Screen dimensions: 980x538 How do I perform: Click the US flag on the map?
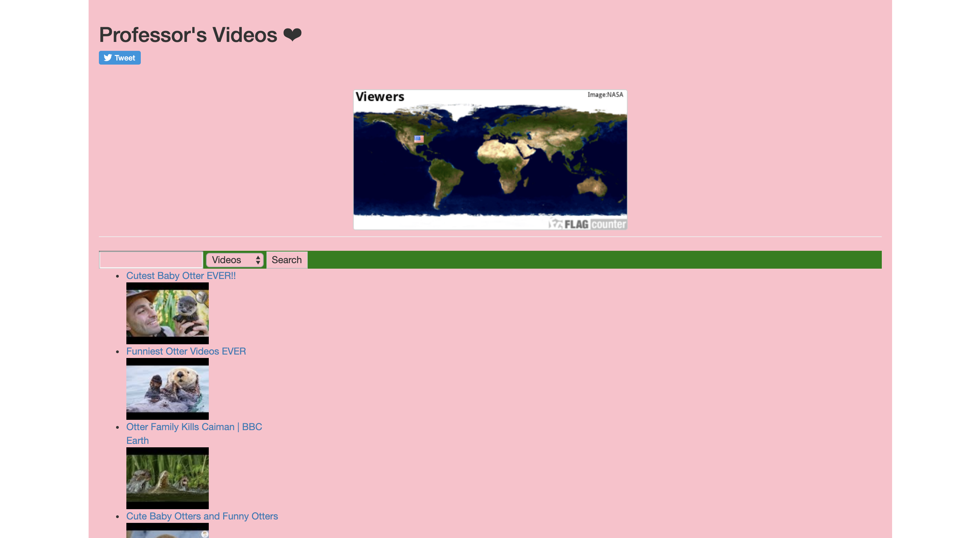point(419,139)
